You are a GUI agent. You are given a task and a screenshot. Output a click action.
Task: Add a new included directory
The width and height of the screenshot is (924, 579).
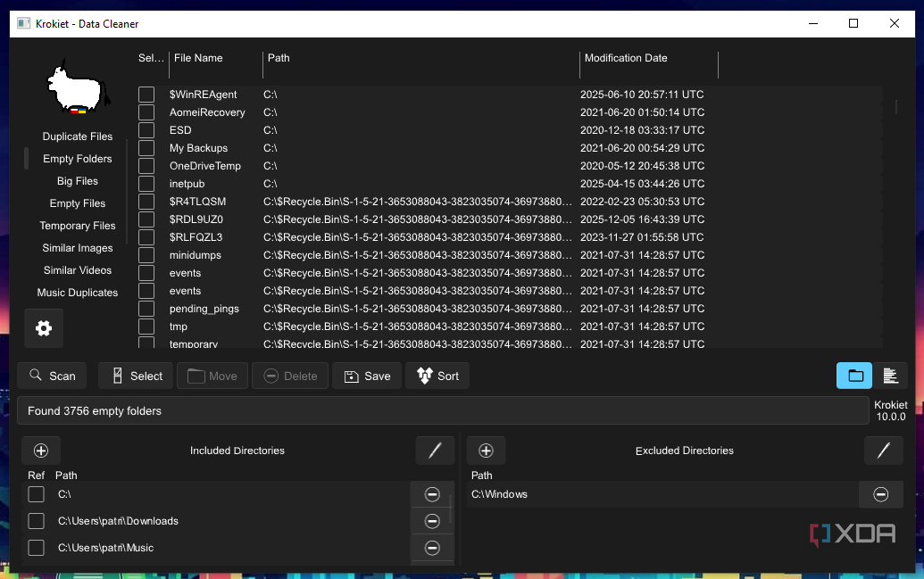[x=41, y=451]
